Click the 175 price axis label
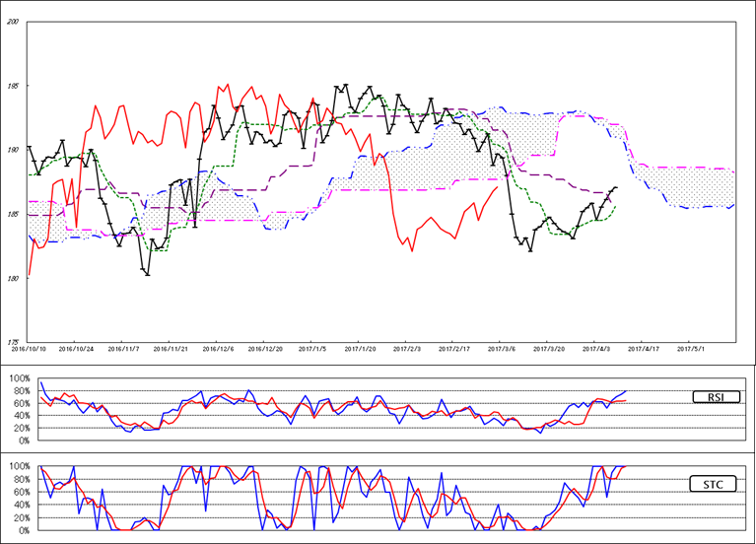 tap(13, 341)
